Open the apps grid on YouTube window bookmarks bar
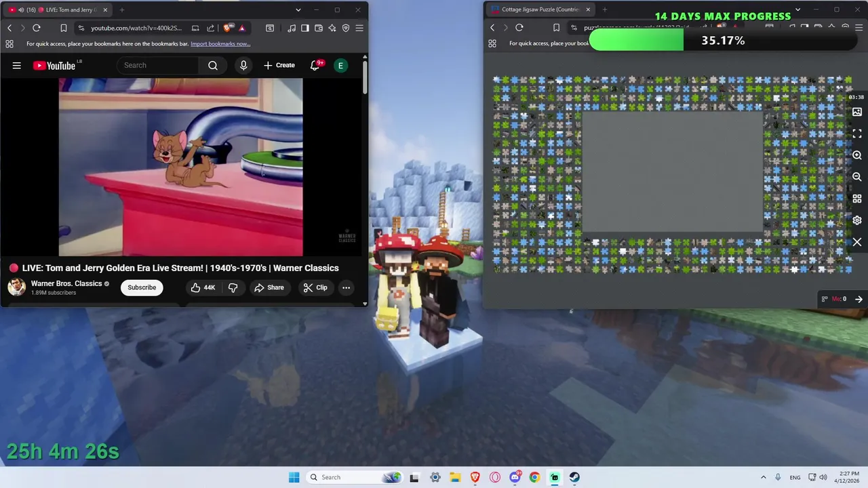Screen dimensions: 868x488 tap(9, 43)
